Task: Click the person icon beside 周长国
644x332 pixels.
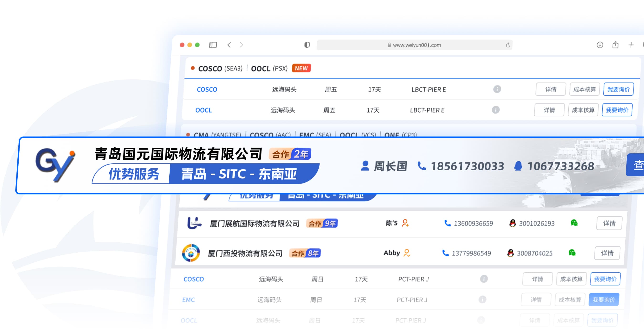Action: click(x=365, y=166)
